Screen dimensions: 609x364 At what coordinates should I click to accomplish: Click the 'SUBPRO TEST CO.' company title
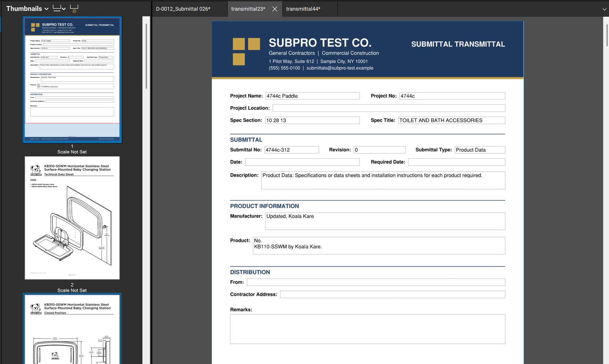tap(320, 43)
